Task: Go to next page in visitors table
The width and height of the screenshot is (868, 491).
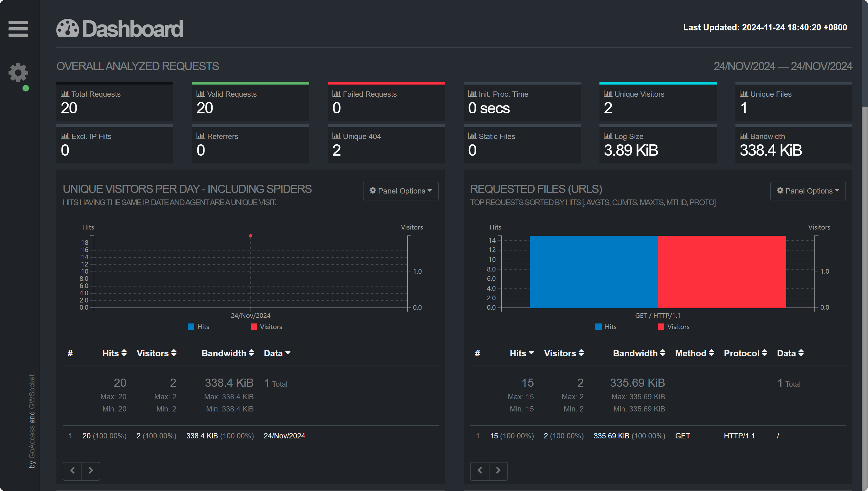Action: click(x=91, y=470)
